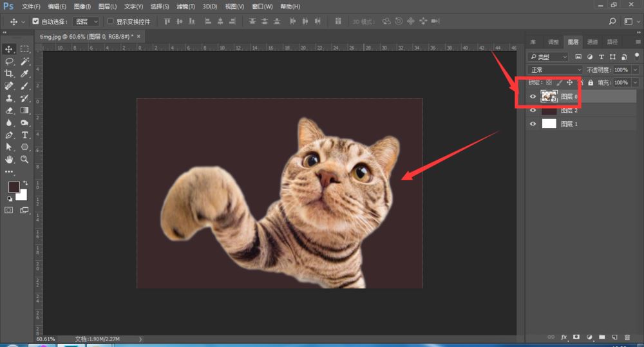Filter layers by smart objects icon
The height and width of the screenshot is (347, 644).
pos(624,57)
